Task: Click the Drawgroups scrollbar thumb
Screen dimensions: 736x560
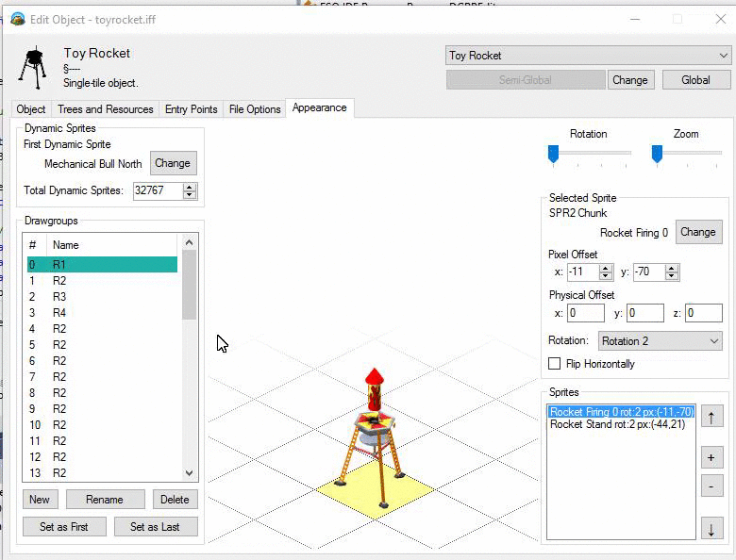Action: tap(189, 285)
